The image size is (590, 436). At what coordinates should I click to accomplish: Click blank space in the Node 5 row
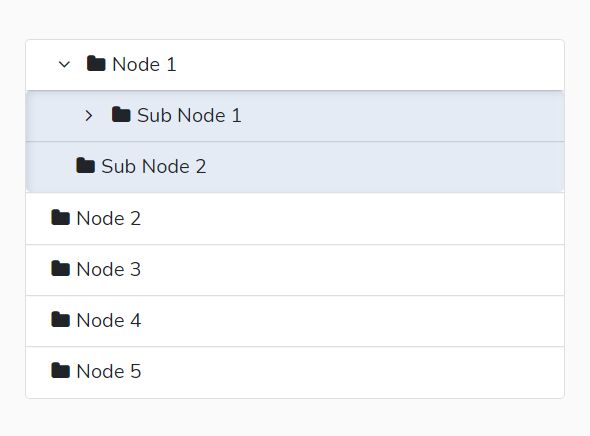[x=354, y=372]
